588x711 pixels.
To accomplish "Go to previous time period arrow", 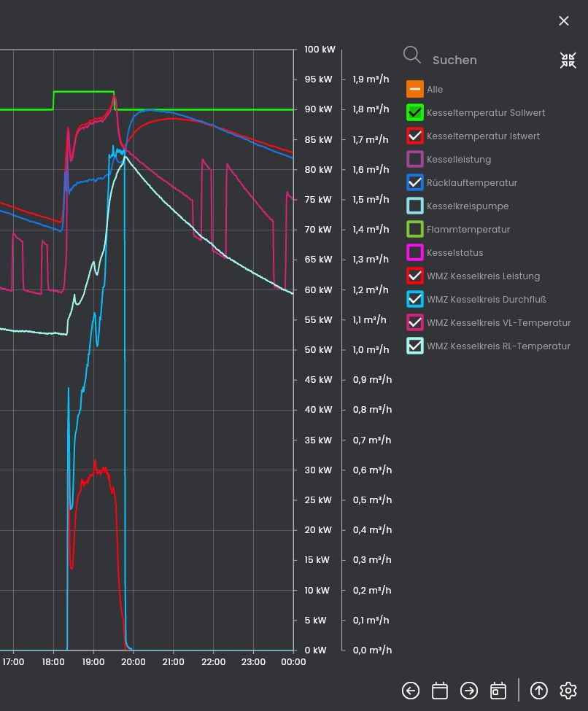I will coord(411,691).
